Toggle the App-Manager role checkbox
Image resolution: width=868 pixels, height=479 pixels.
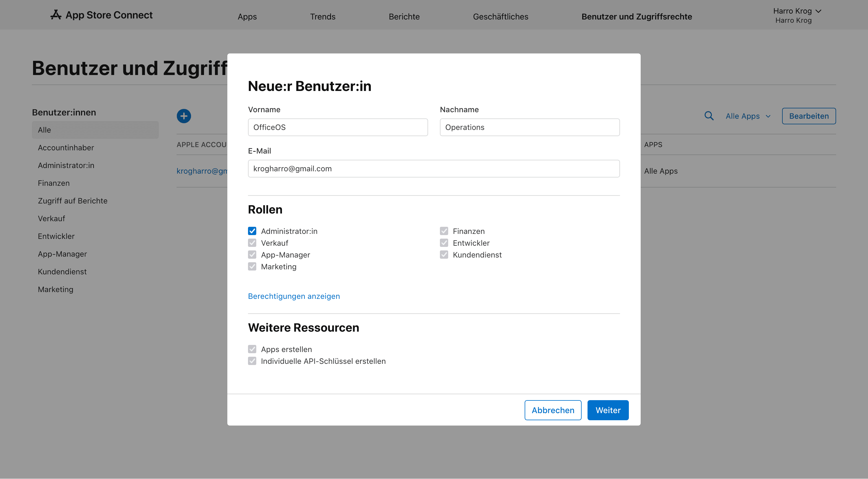tap(252, 255)
